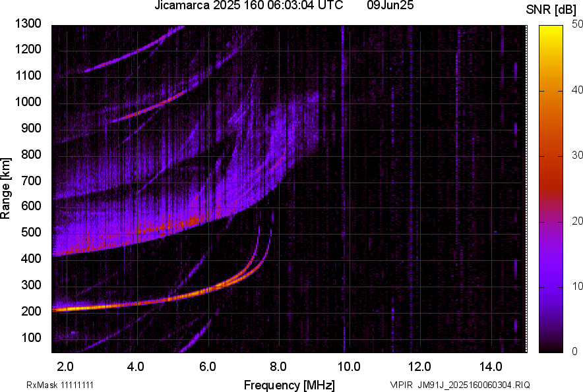
Task: Click frequency tick label '10.0'
Action: [349, 367]
